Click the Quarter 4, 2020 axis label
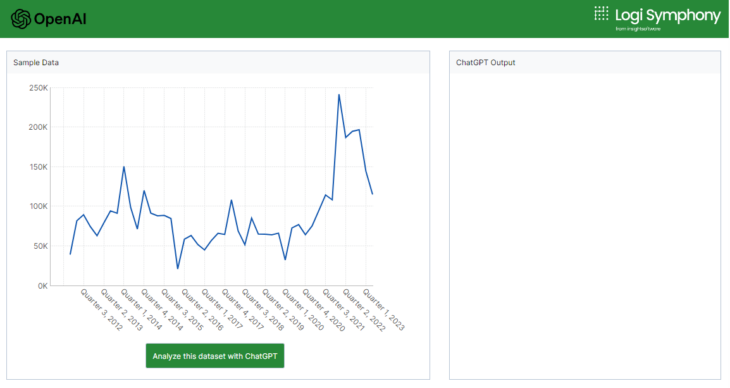Screen dimensions: 730x388 323,310
